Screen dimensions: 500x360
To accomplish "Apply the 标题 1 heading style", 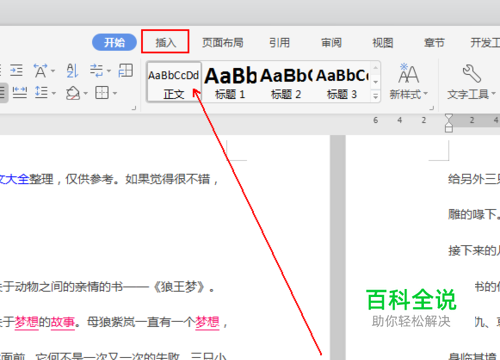I will click(x=230, y=82).
